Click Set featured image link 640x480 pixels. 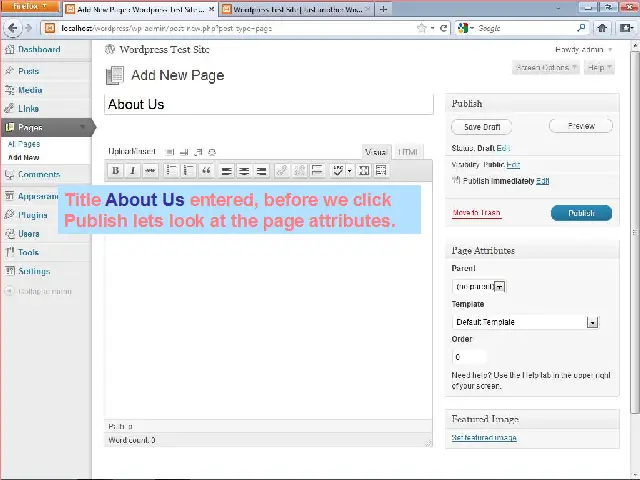coord(484,438)
